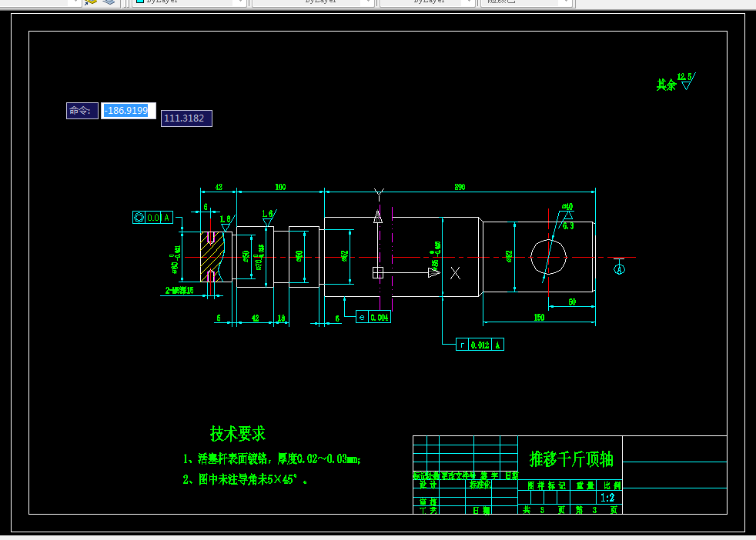756x540 pixels.
Task: Select the coaxiality 0.0 A tolerance frame
Action: (152, 217)
